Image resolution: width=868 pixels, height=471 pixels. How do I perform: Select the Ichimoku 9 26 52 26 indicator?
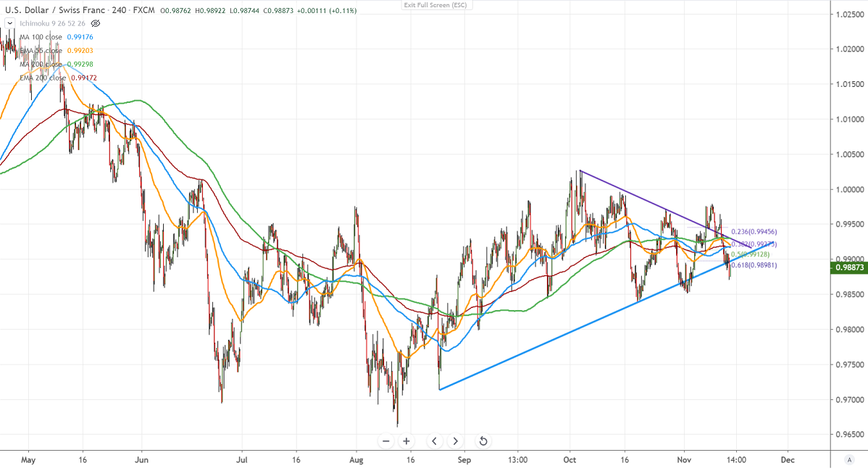pos(53,23)
